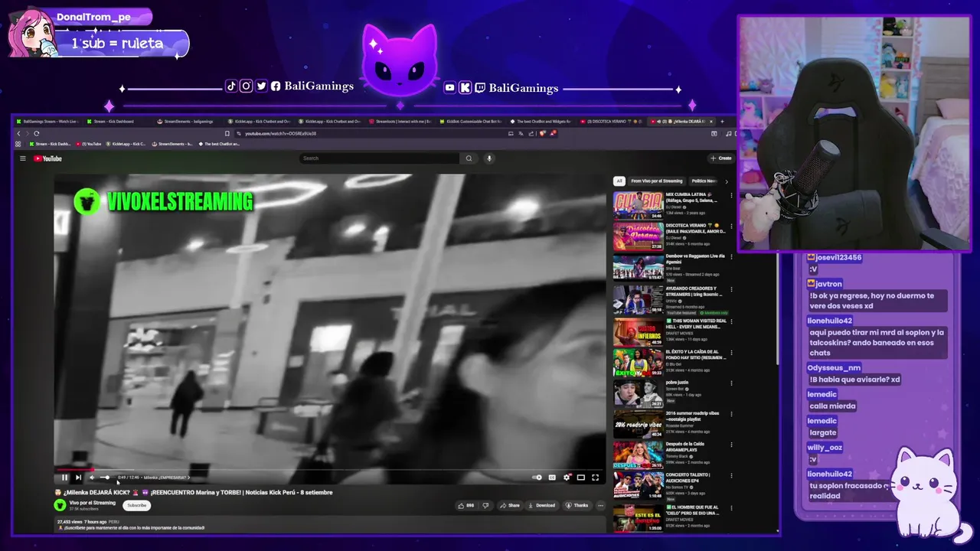This screenshot has width=980, height=551.
Task: Bookmark this page using the bookmark icon
Action: [x=227, y=133]
